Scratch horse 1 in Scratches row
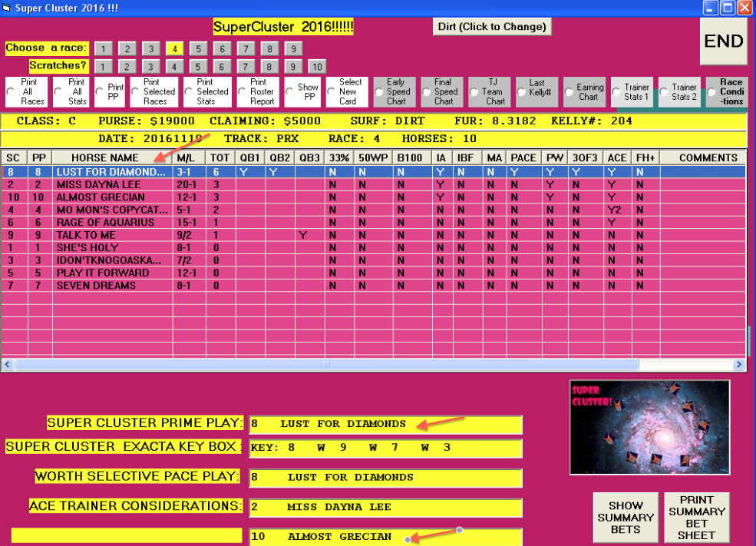 (103, 67)
